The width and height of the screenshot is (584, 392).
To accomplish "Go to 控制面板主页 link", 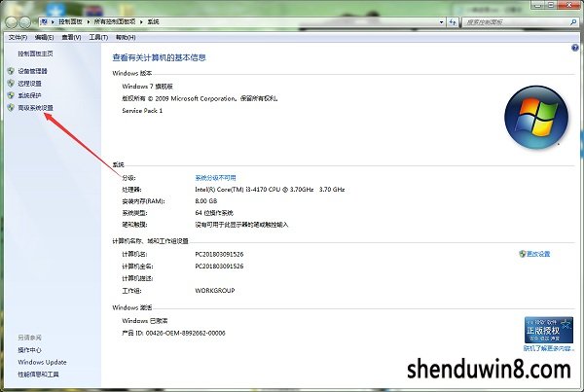I will (x=35, y=53).
